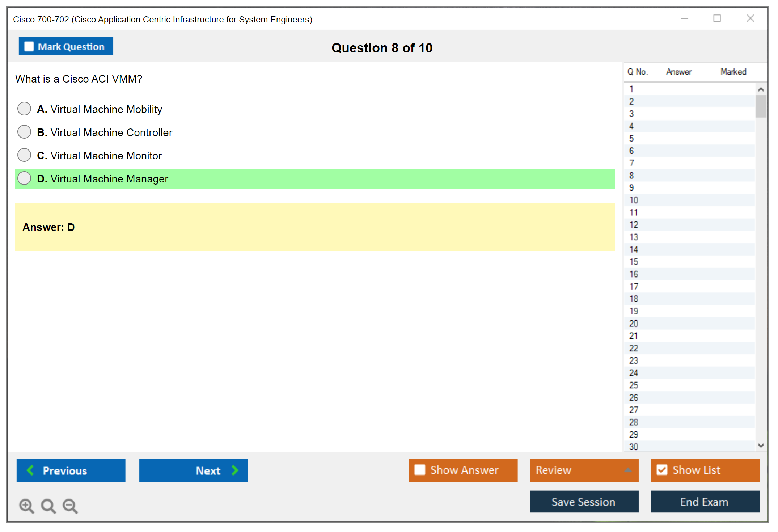Select option A Virtual Machine Mobility

24,109
